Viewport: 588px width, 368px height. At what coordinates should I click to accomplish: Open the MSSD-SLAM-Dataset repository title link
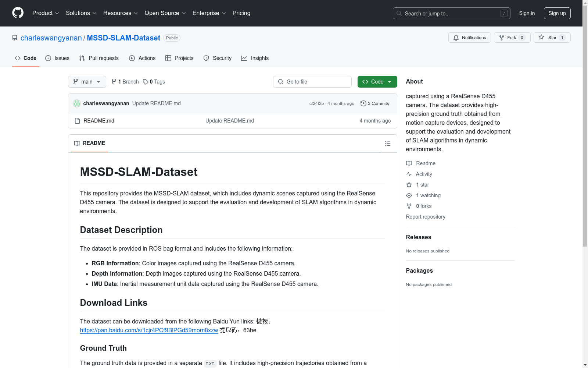[123, 38]
